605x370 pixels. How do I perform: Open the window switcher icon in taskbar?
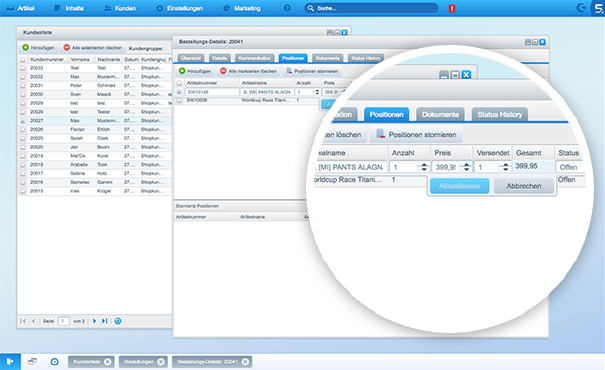pyautogui.click(x=32, y=362)
